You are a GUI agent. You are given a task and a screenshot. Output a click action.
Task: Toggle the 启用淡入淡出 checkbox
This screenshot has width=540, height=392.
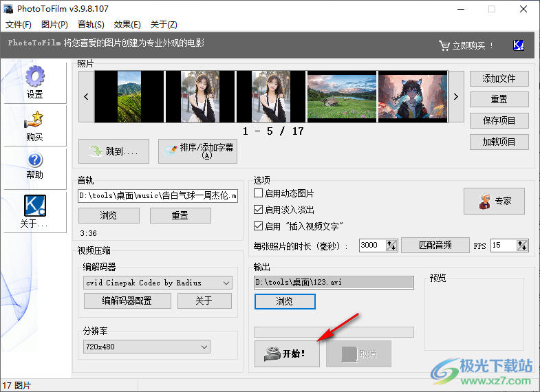pyautogui.click(x=258, y=210)
